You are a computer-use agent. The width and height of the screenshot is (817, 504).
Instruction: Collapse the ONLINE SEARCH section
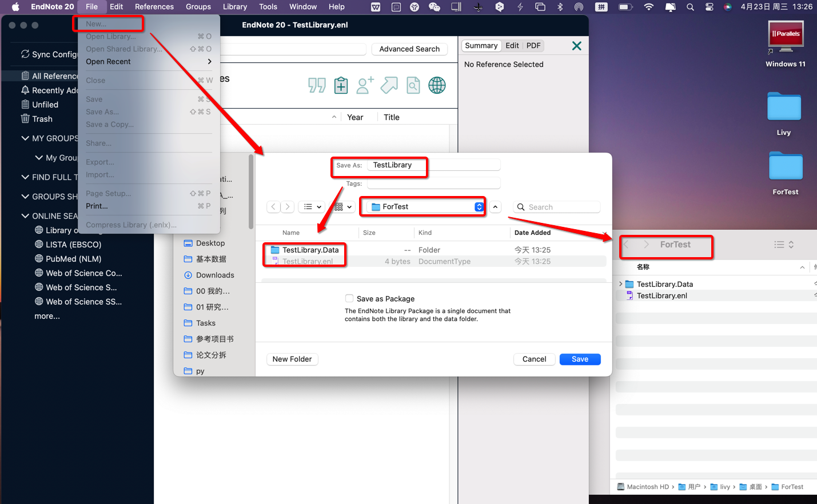(25, 216)
